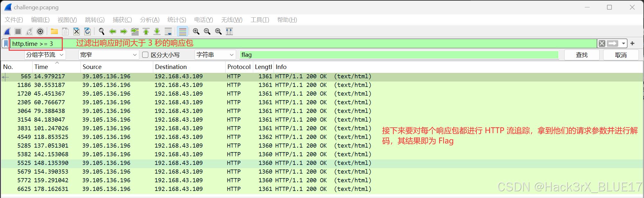
Task: Open the 视图(V) menu
Action: tap(67, 20)
